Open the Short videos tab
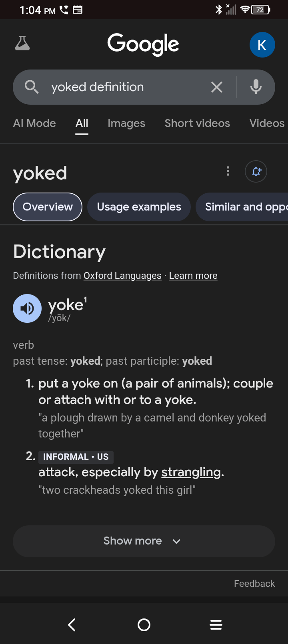 [197, 123]
